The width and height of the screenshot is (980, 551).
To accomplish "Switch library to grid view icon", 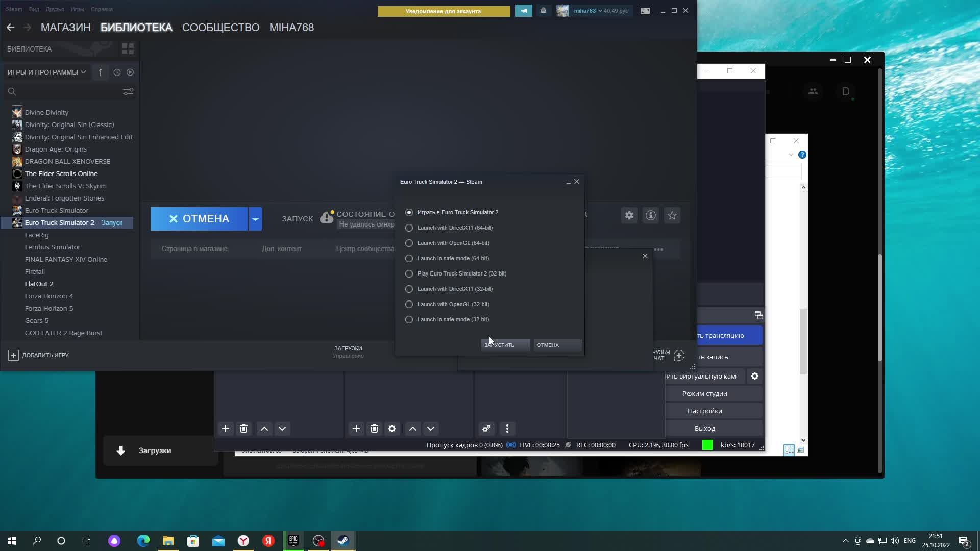I will coord(128,49).
